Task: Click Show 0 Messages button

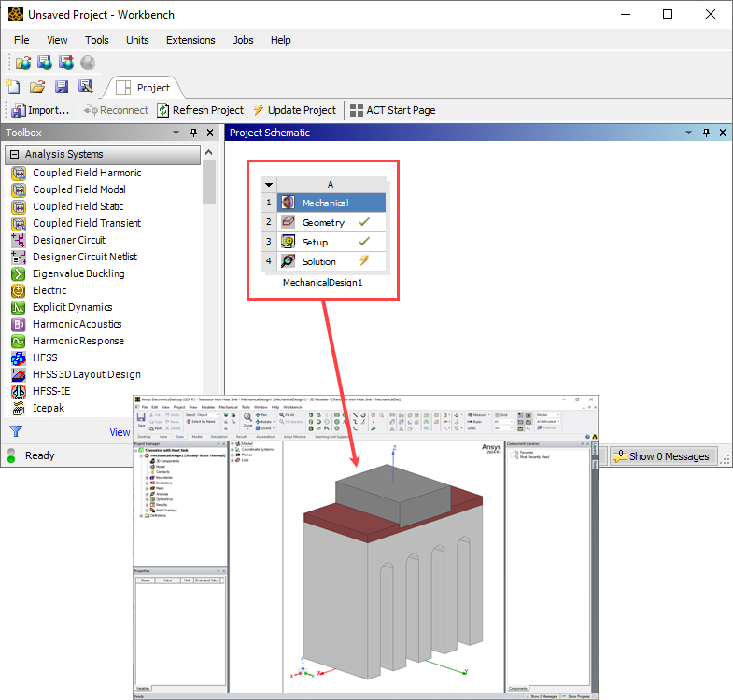Action: [x=663, y=456]
